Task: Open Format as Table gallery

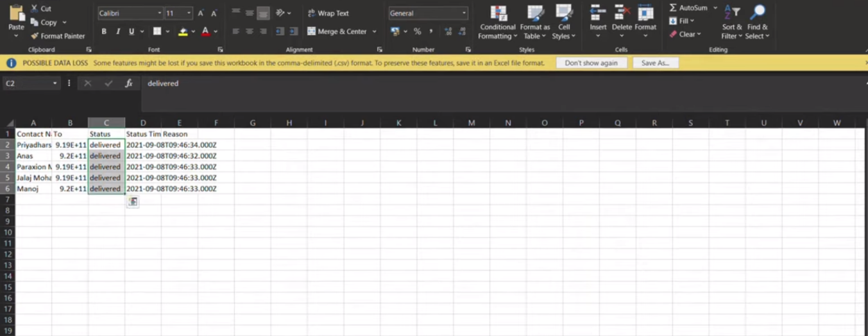Action: pos(534,22)
